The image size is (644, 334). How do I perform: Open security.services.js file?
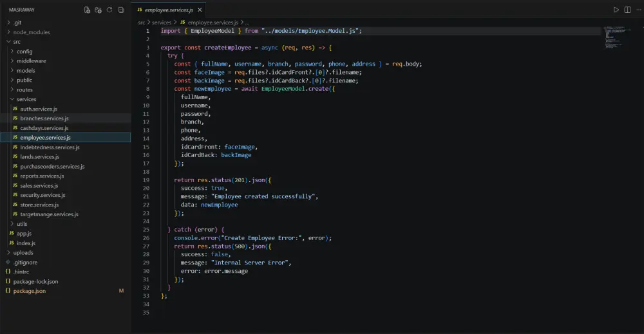(x=66, y=195)
